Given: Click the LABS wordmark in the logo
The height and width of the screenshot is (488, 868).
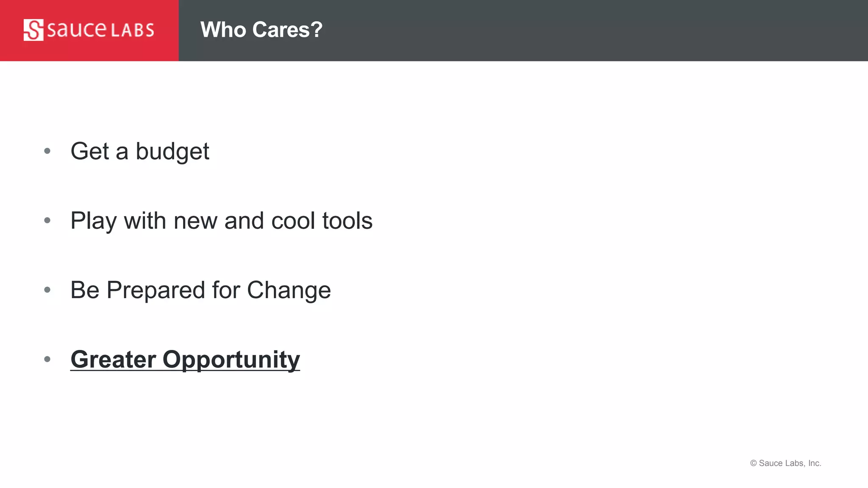Looking at the screenshot, I should pos(132,30).
